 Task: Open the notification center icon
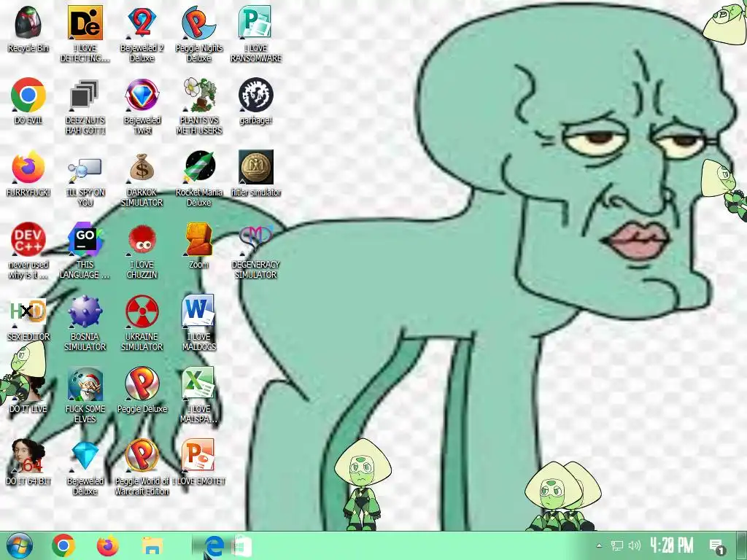pyautogui.click(x=717, y=547)
